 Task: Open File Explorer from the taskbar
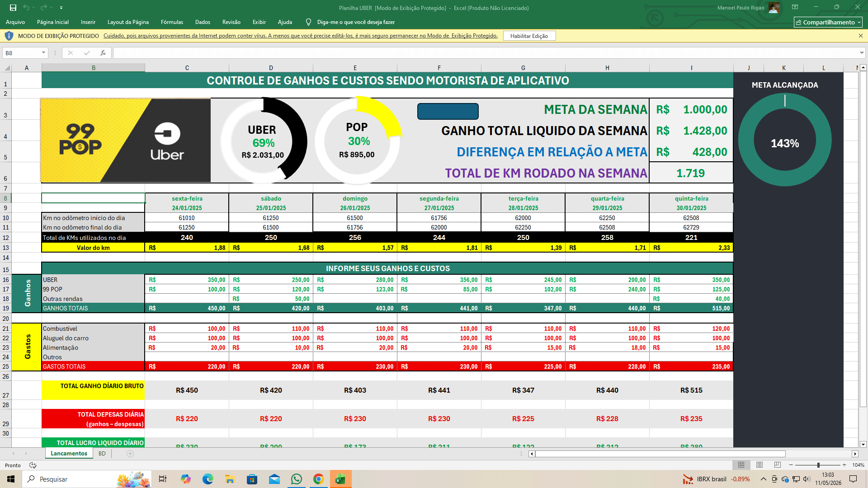click(230, 479)
